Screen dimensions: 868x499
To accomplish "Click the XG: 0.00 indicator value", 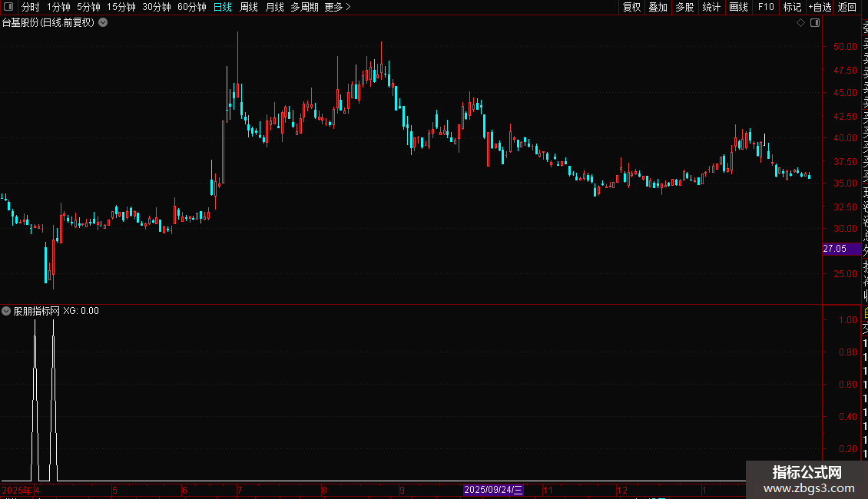I will [81, 311].
